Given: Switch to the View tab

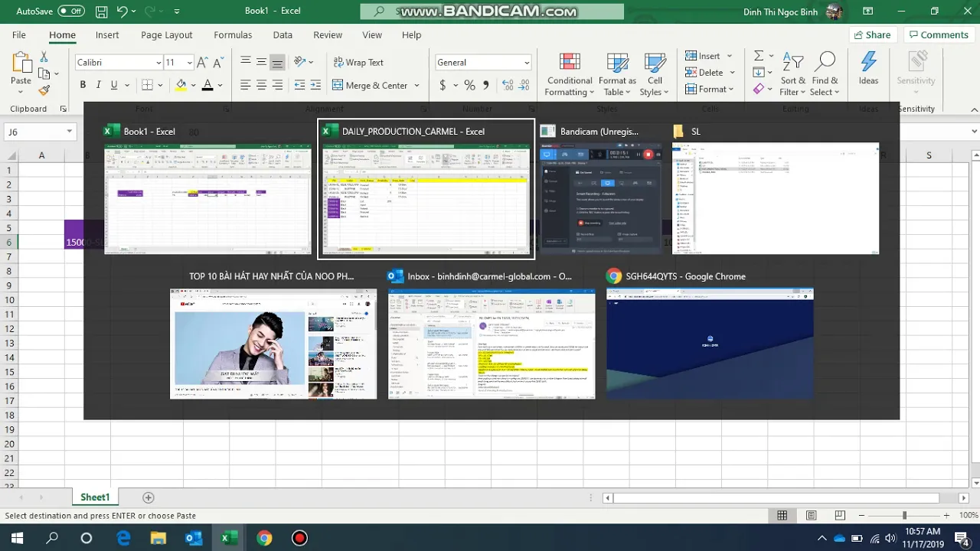Looking at the screenshot, I should (372, 35).
